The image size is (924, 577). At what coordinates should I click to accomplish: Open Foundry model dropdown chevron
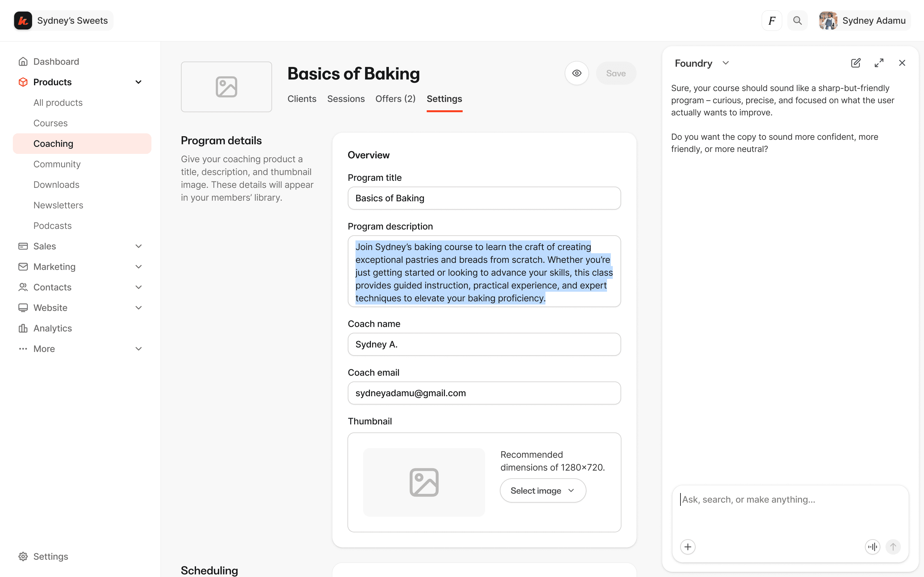(725, 63)
